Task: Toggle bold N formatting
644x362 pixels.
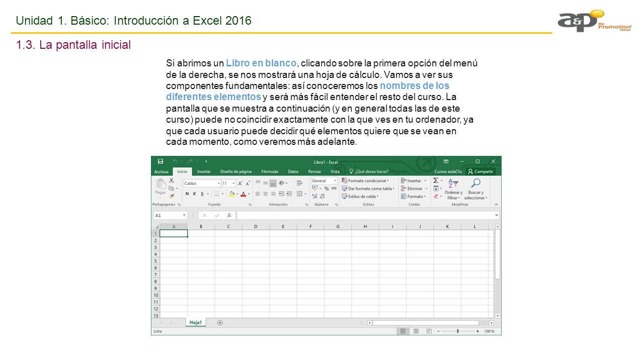Action: [187, 194]
